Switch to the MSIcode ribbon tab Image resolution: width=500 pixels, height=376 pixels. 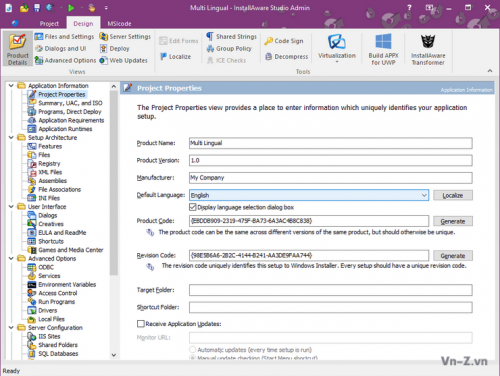coord(119,24)
